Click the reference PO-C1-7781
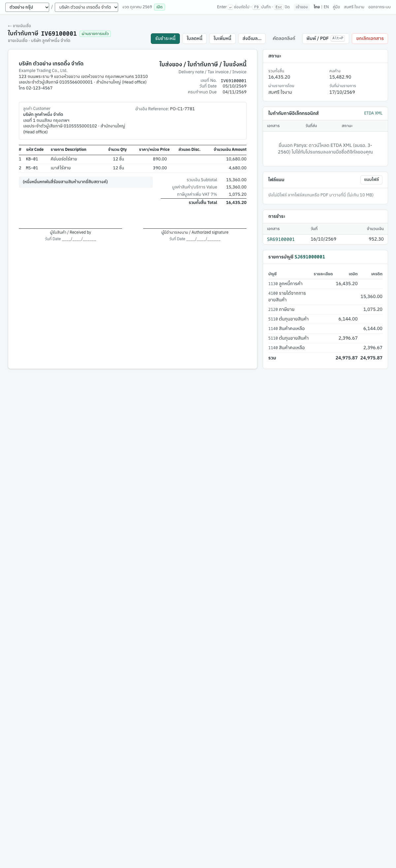396x868 pixels. (182, 109)
